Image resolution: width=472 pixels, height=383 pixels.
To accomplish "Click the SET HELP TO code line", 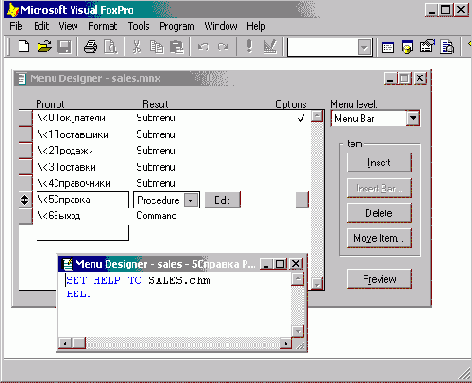I will (x=138, y=280).
